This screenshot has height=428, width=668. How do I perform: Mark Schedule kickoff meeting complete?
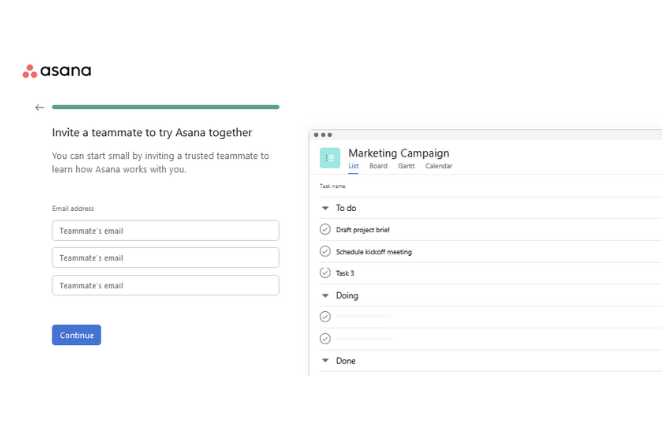325,252
